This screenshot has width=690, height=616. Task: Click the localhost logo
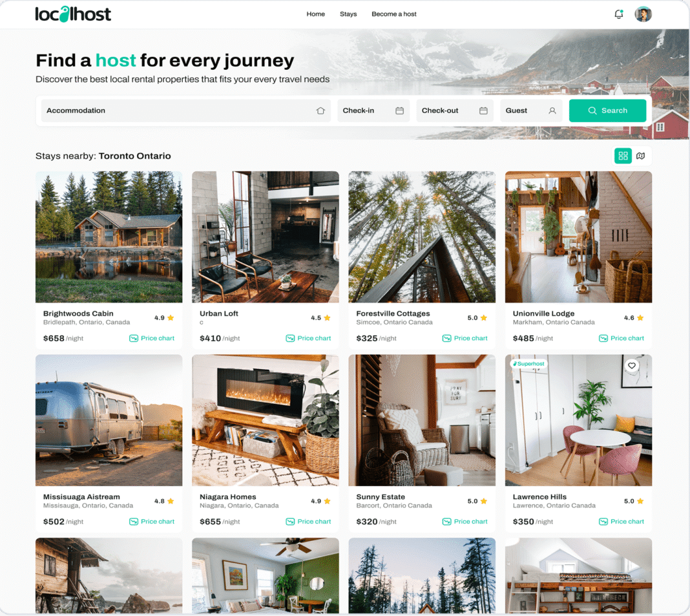click(73, 14)
